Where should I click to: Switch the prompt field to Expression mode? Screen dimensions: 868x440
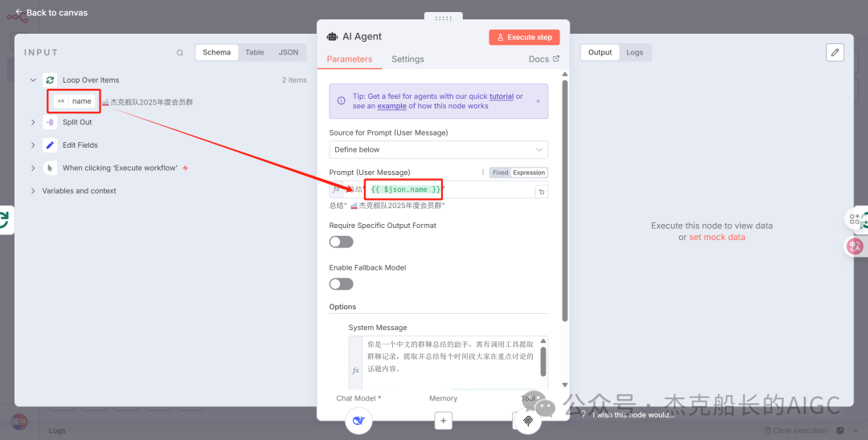tap(529, 173)
